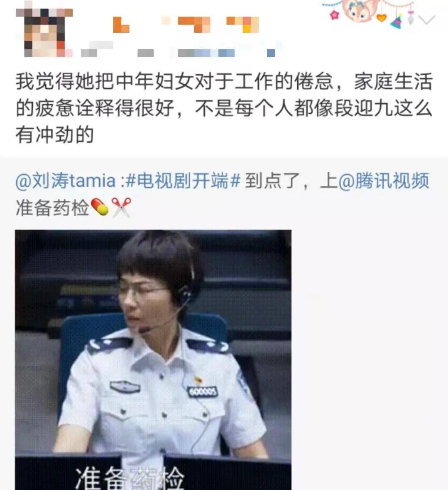Tap the blurred post timestamp line

pyautogui.click(x=178, y=53)
